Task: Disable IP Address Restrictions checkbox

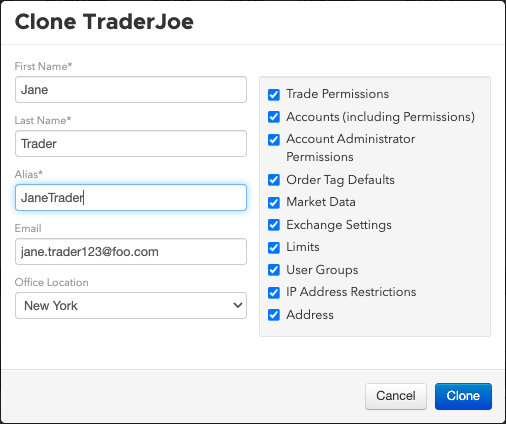Action: [274, 292]
